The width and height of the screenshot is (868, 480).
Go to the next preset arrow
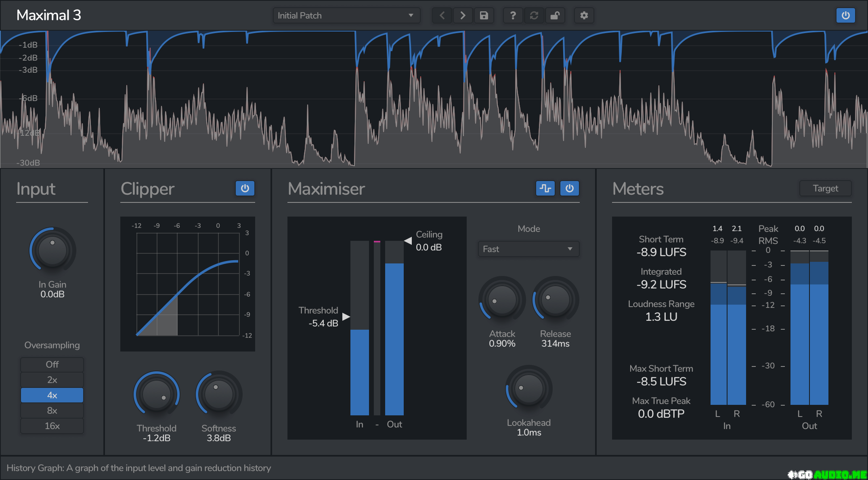point(463,16)
